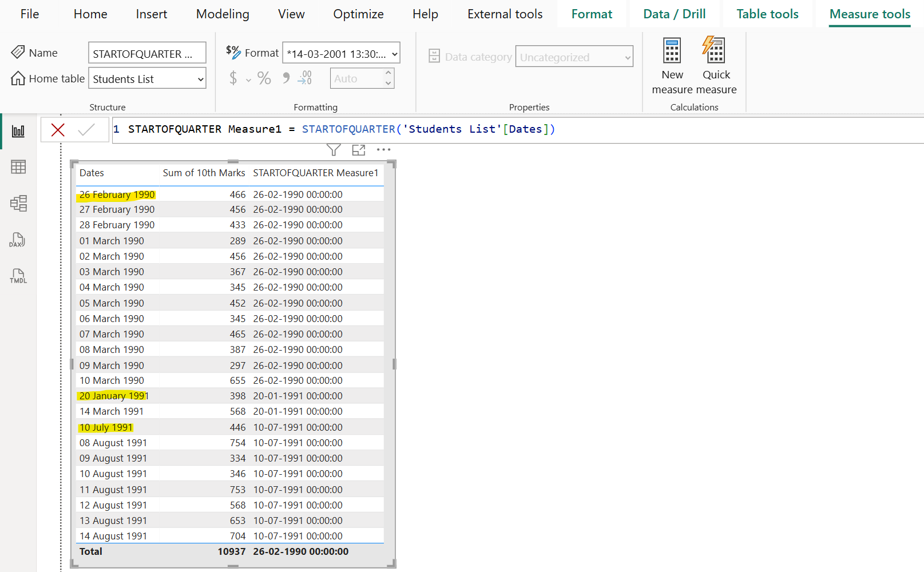Switch to the Modeling ribbon tab
Viewport: 924px width, 572px height.
point(222,14)
